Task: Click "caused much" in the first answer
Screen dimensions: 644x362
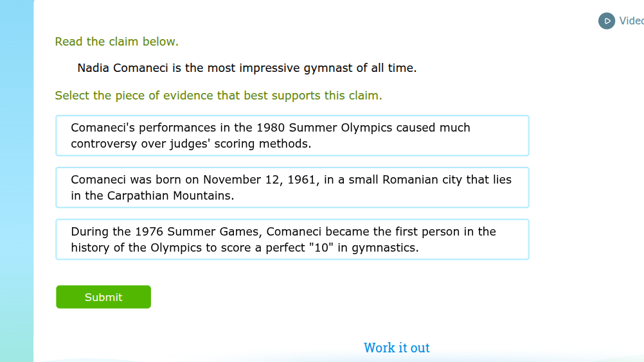Action: (433, 128)
